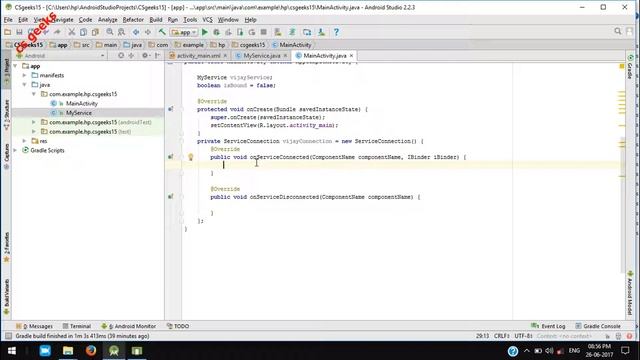Open the Terminal tool window
The height and width of the screenshot is (360, 640).
tap(77, 326)
